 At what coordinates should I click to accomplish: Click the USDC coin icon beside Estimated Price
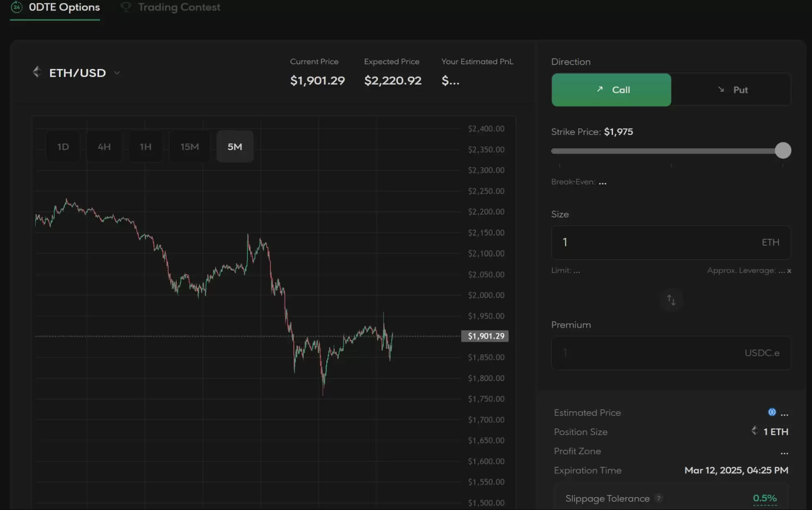772,412
